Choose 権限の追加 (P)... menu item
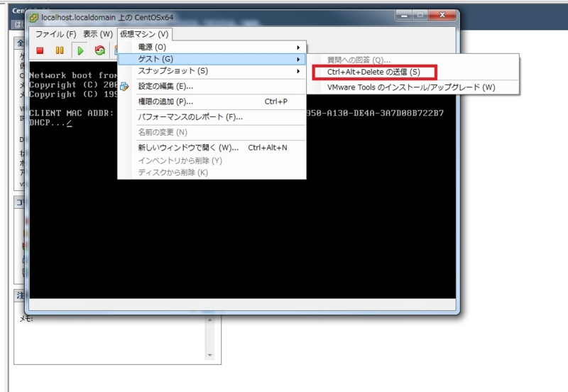 (212, 102)
